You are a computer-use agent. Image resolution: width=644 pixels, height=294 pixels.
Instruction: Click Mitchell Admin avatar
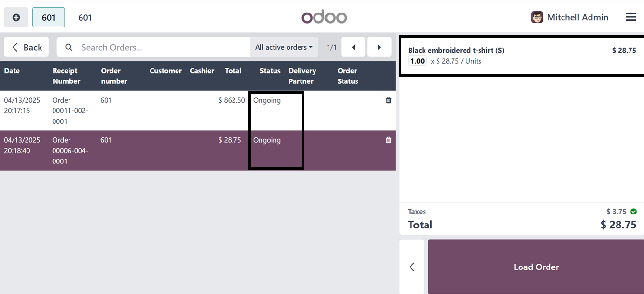pos(537,17)
